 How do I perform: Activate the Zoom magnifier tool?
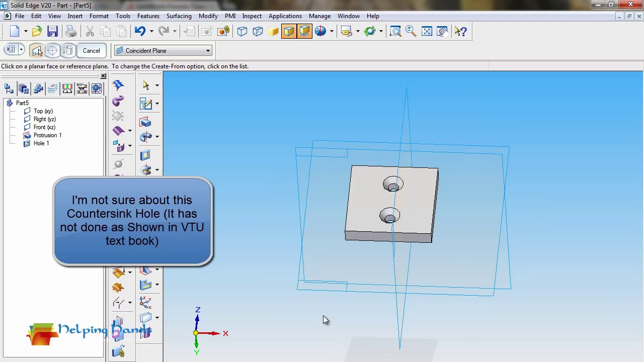tap(411, 31)
